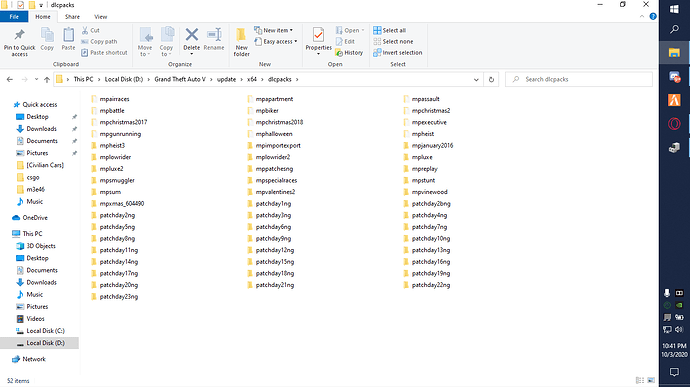Viewport: 690px width, 387px height.
Task: Open Downloads under Quick access
Action: point(41,129)
